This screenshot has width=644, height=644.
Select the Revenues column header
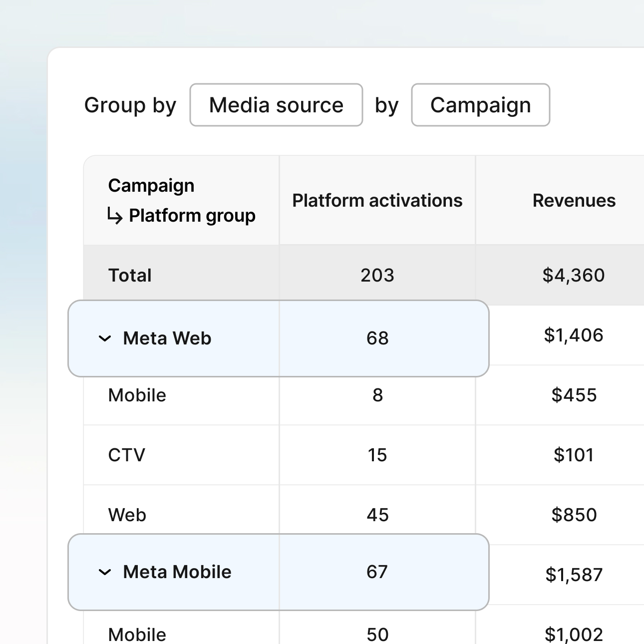coord(574,200)
